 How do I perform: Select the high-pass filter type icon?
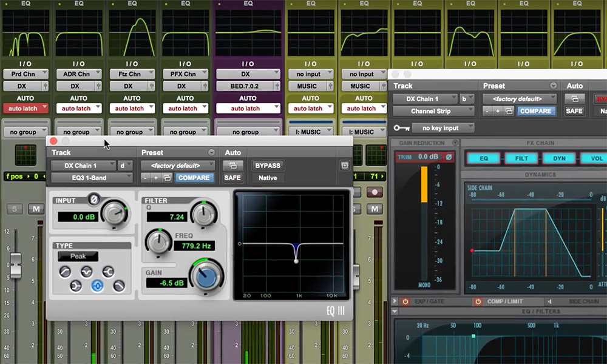(66, 271)
